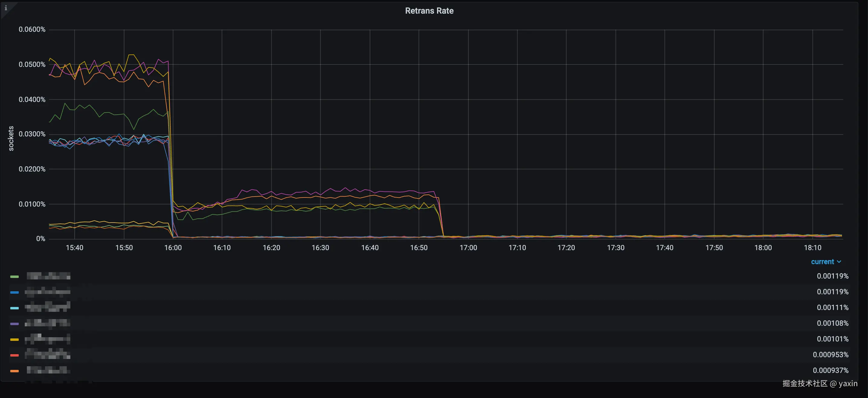
Task: Toggle blurred series name in cyan legend row
Action: coord(47,307)
